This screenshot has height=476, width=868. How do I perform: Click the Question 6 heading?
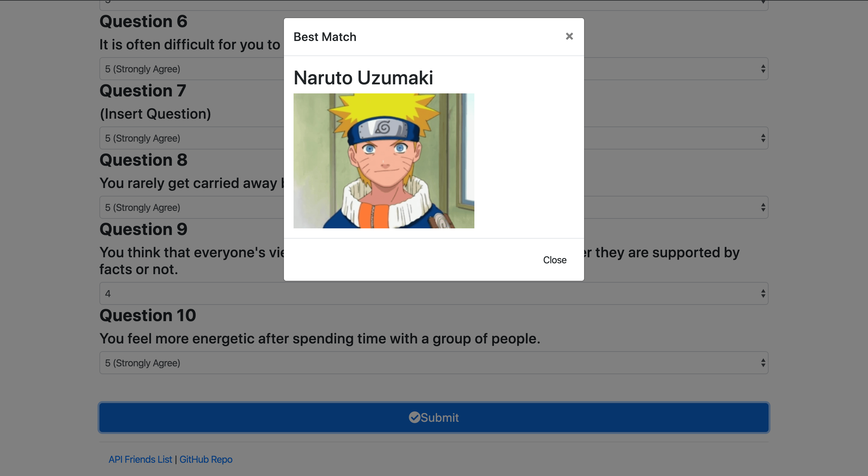tap(143, 21)
